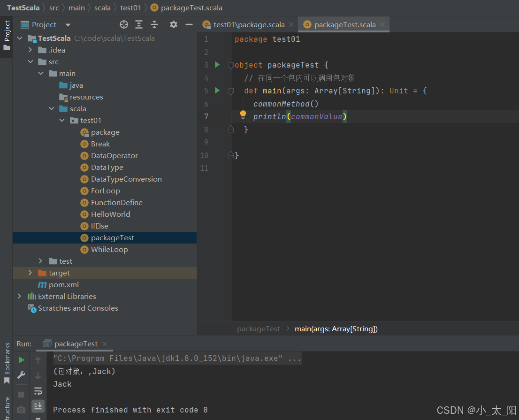Click packageTest in editor bottom breadcrumb

pyautogui.click(x=259, y=328)
